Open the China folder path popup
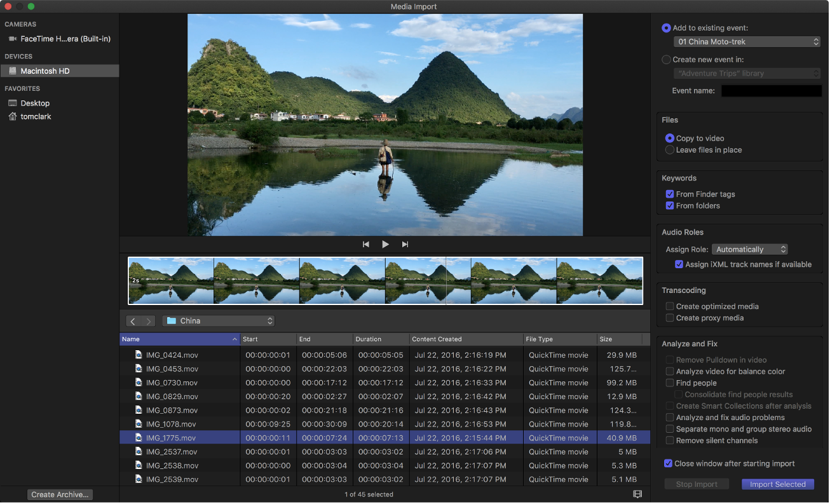 219,320
